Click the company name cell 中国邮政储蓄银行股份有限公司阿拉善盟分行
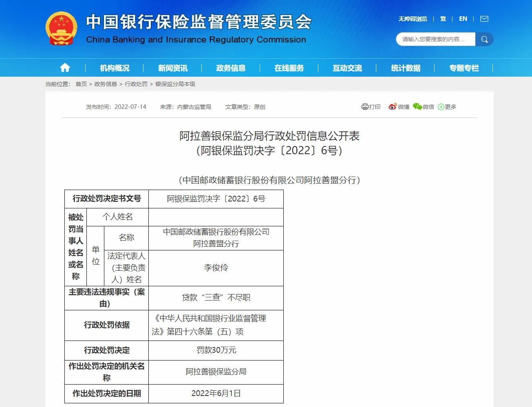The image size is (532, 407). (x=216, y=238)
